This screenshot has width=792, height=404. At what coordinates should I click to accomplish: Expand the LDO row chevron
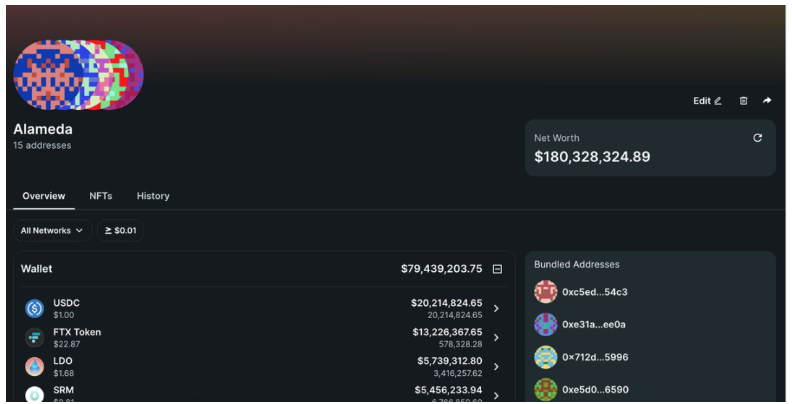(x=496, y=367)
